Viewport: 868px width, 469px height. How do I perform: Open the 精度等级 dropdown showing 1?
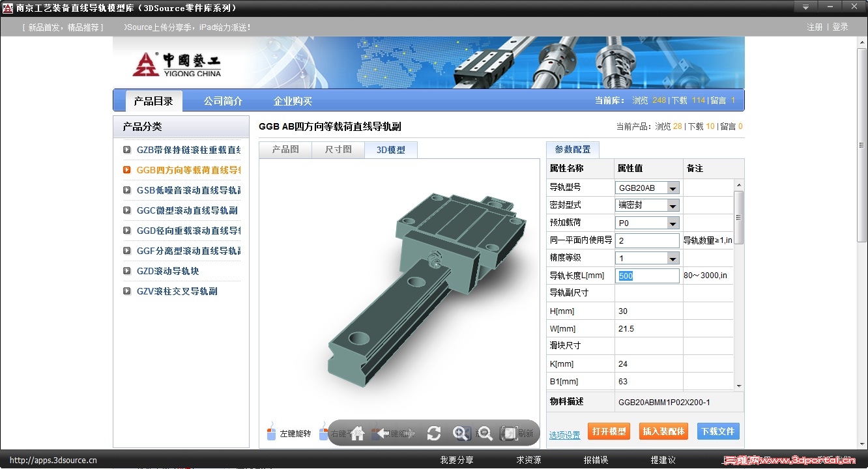pos(673,258)
